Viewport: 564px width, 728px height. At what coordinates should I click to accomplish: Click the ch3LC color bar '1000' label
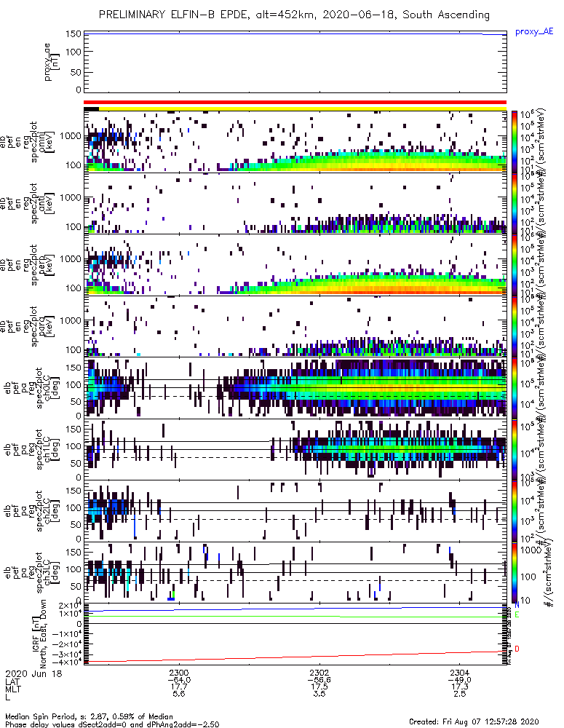point(531,550)
